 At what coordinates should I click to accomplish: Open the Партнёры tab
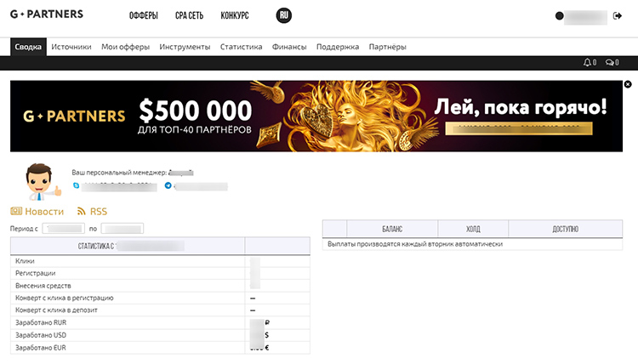click(x=387, y=47)
